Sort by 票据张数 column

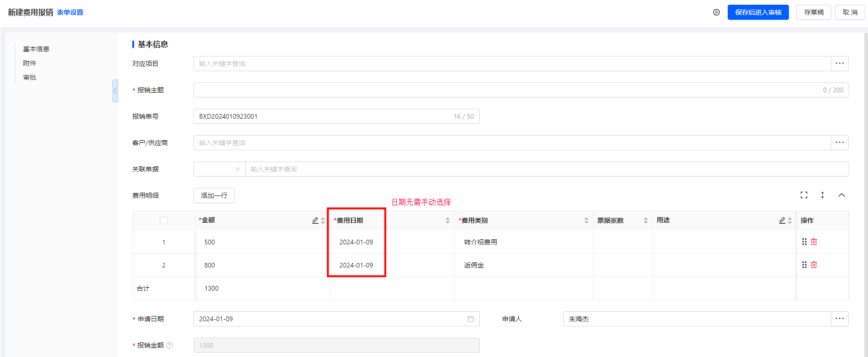tap(646, 220)
